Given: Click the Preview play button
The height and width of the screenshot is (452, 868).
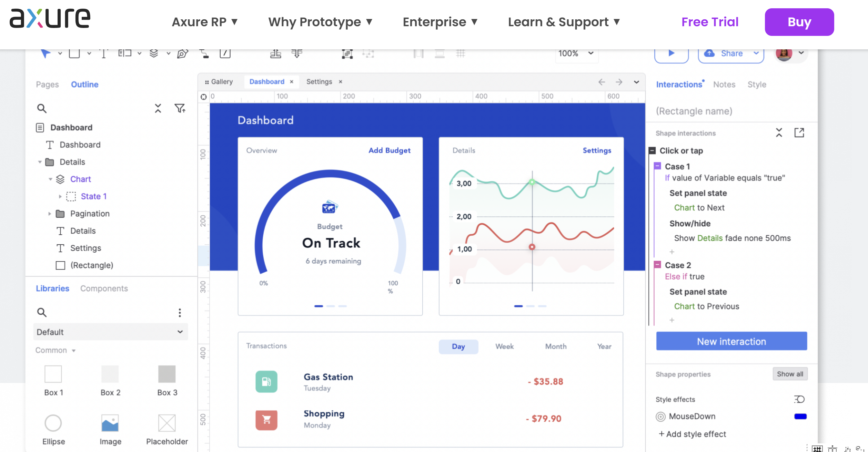Looking at the screenshot, I should pos(671,53).
